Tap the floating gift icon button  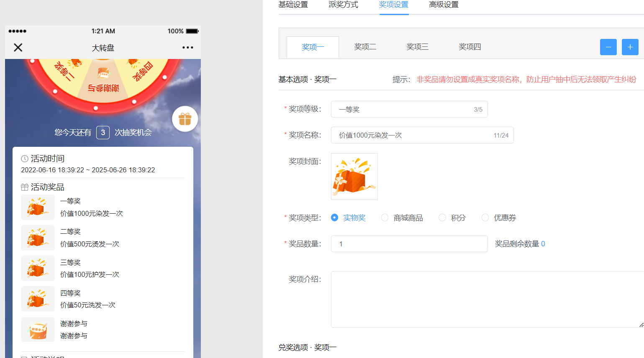point(185,119)
